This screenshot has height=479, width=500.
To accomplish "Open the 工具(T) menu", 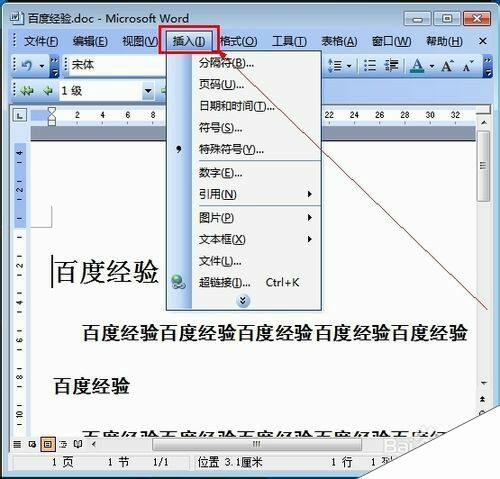I will (x=289, y=41).
